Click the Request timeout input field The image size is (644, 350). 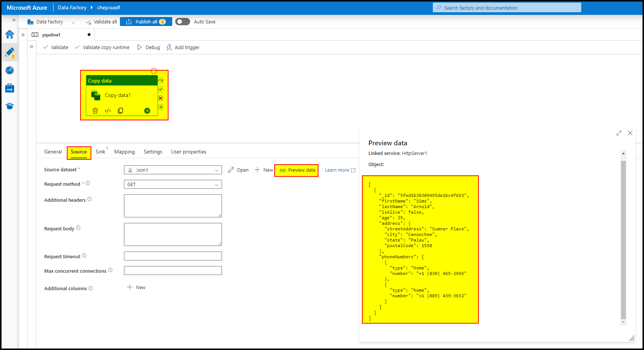tap(173, 256)
